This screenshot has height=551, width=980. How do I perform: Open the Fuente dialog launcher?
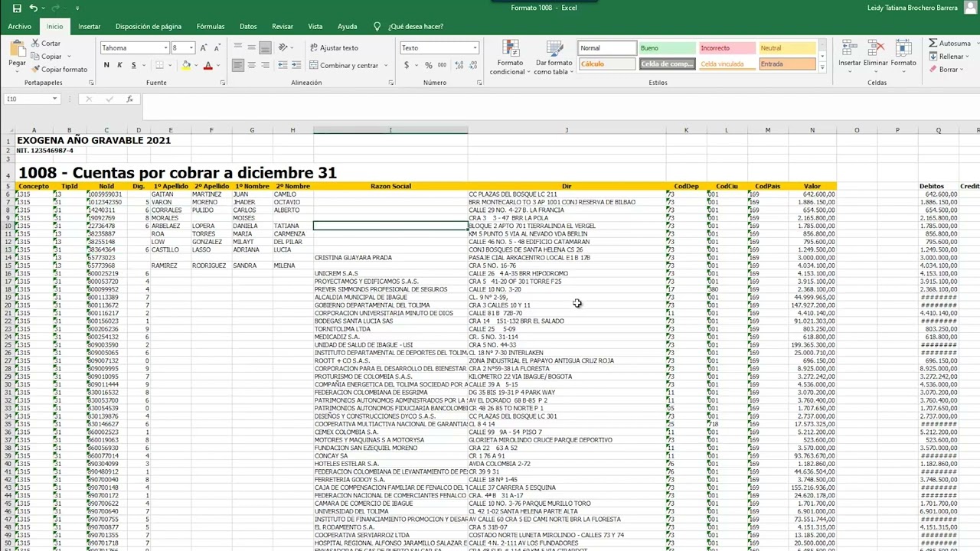(x=223, y=83)
